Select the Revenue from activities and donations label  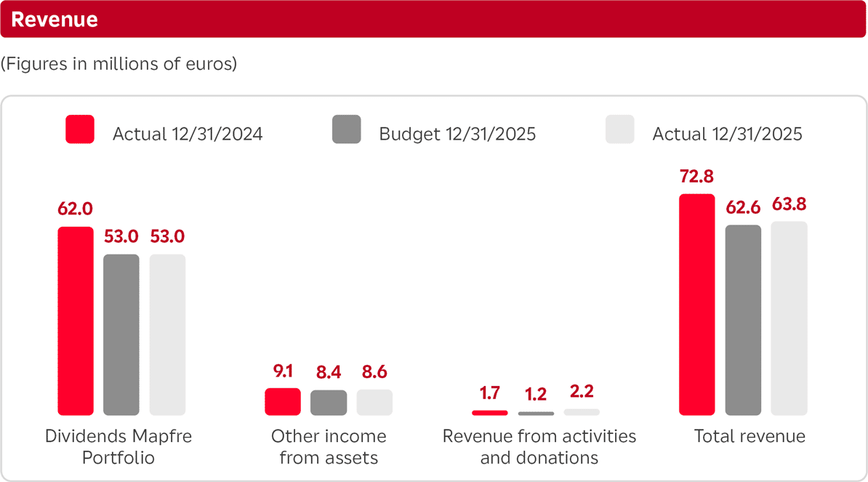539,446
